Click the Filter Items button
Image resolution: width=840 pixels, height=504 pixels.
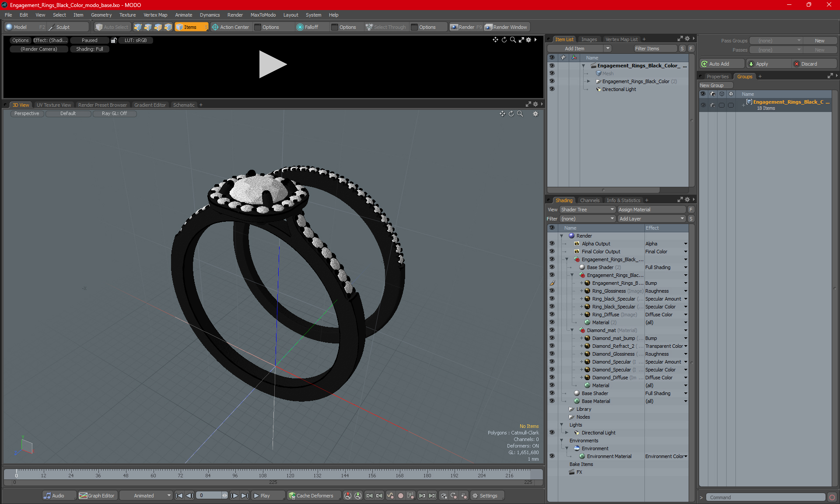(656, 49)
